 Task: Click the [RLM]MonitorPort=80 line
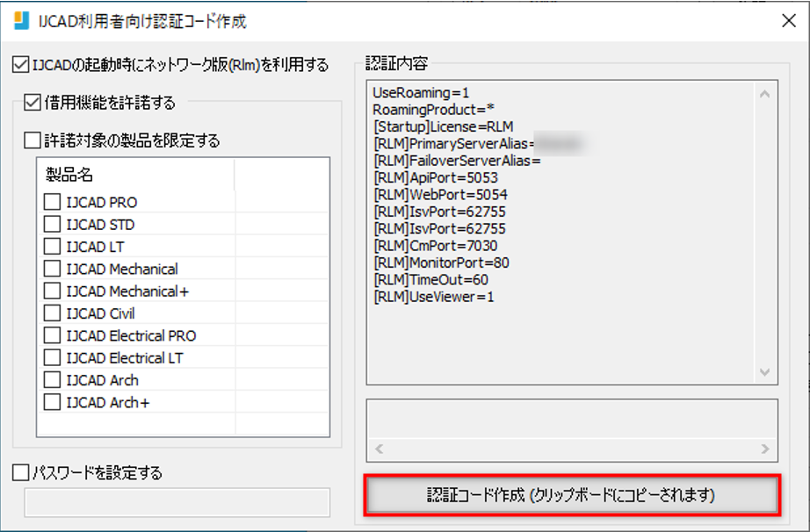point(441,262)
